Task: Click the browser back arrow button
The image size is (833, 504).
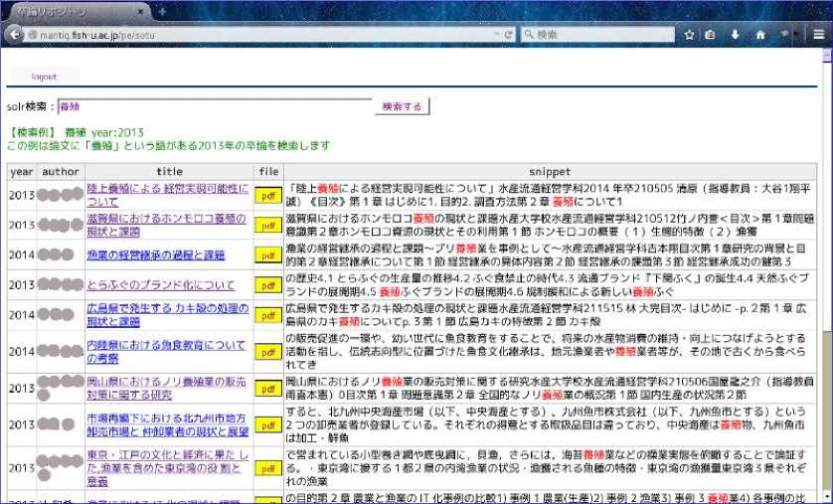Action: [x=12, y=35]
